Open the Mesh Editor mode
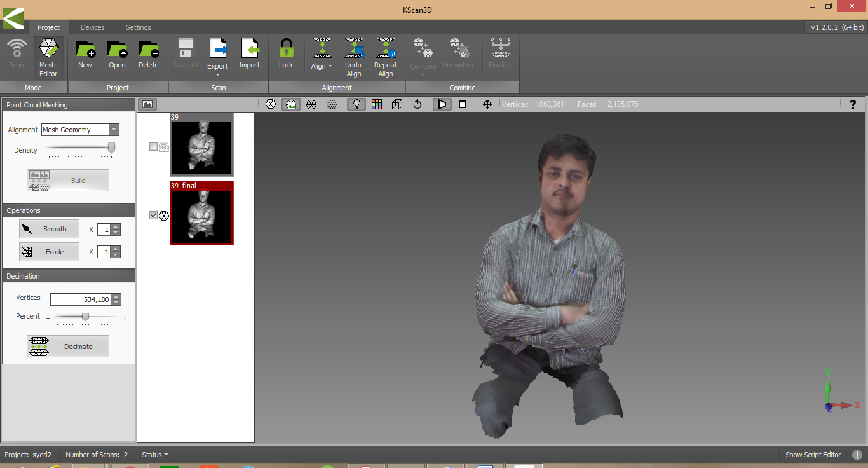 coord(48,55)
